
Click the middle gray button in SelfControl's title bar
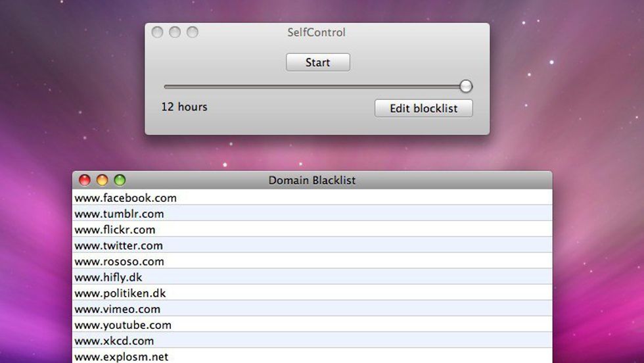point(175,32)
